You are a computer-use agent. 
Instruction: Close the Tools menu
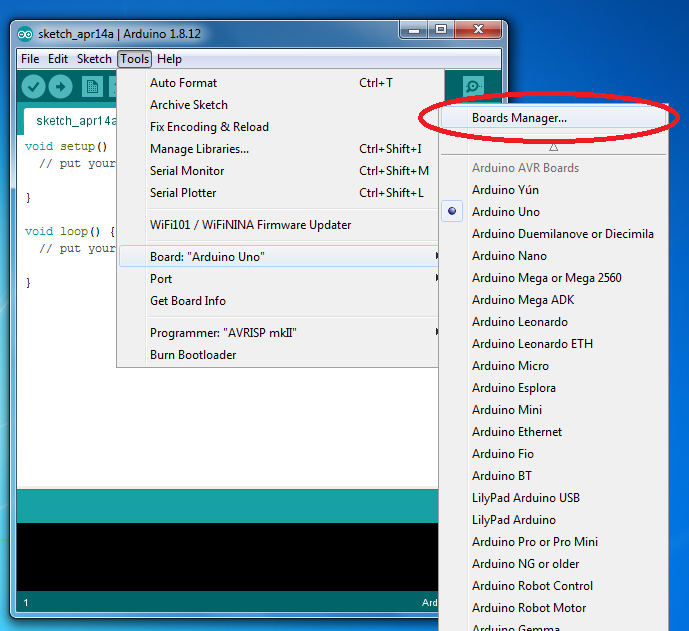click(134, 59)
